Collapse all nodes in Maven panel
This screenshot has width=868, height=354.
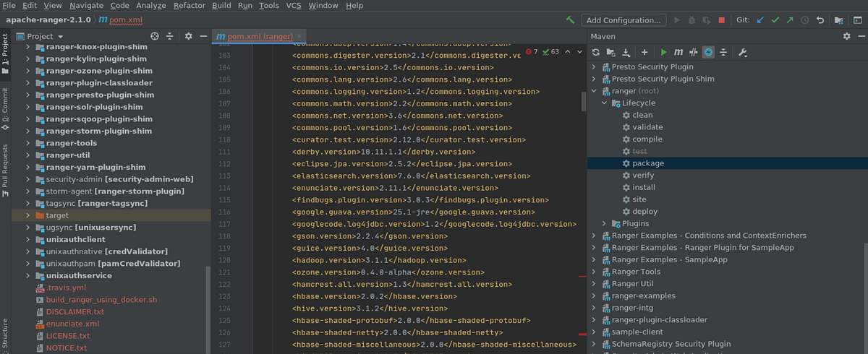pos(723,52)
